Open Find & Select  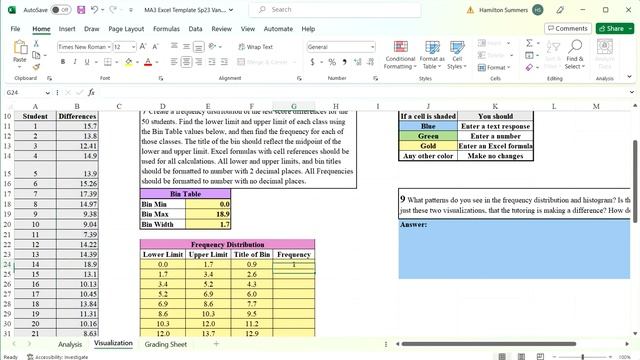(575, 55)
